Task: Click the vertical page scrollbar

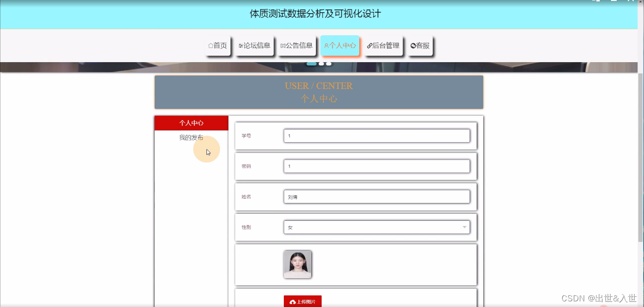Action: pyautogui.click(x=641, y=158)
